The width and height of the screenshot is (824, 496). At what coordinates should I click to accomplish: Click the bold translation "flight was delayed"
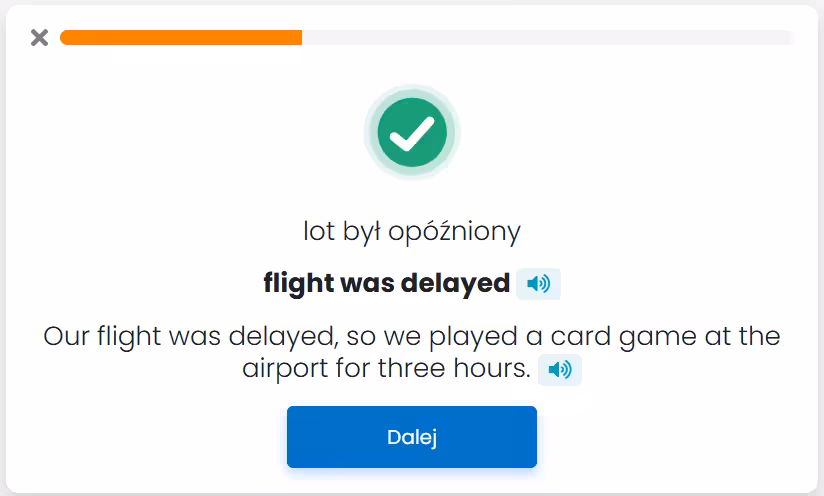click(386, 284)
